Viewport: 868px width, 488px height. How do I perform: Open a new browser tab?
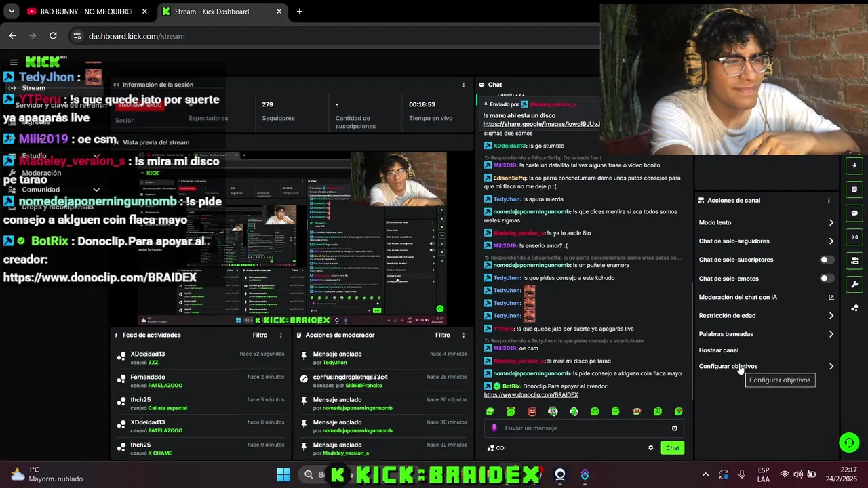pos(300,12)
